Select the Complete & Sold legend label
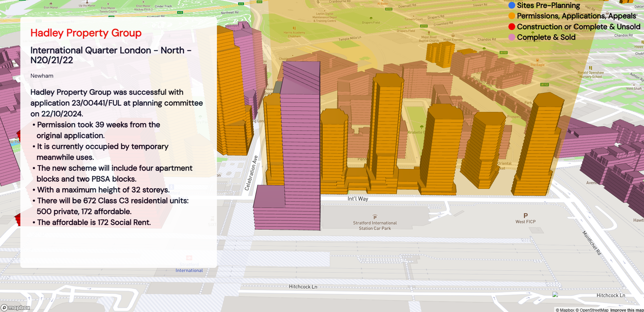The height and width of the screenshot is (312, 644). point(546,37)
